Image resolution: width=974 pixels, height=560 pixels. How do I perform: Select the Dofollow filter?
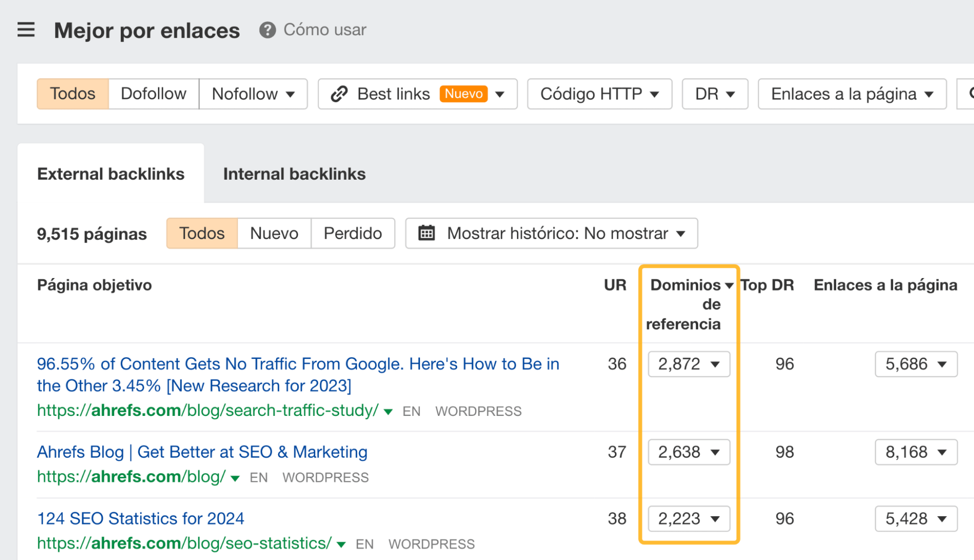pyautogui.click(x=153, y=93)
